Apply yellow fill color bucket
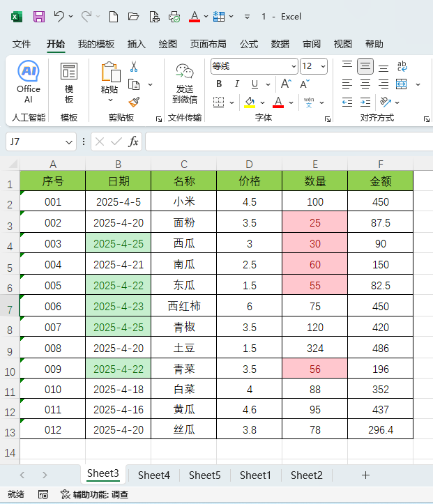This screenshot has width=433, height=504. [250, 102]
